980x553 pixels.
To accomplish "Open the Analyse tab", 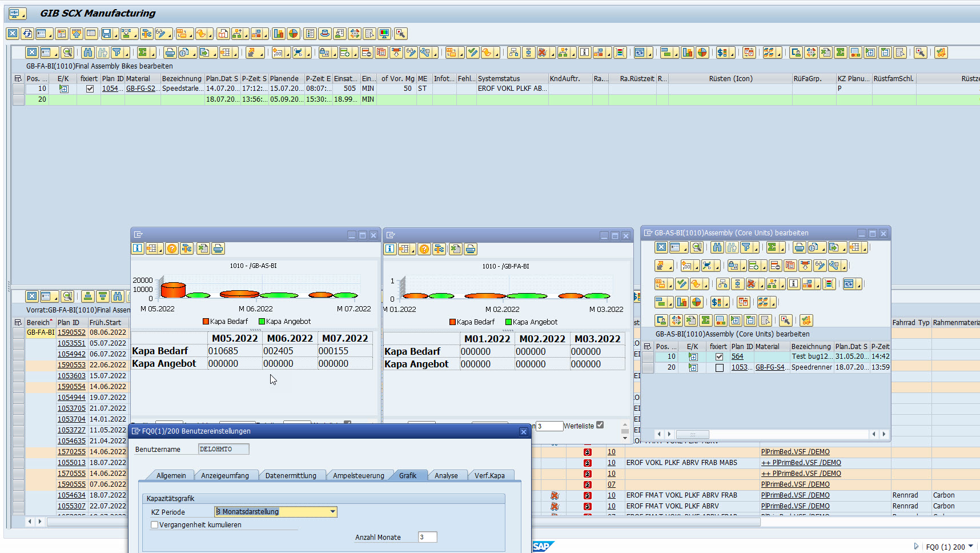I will 446,475.
